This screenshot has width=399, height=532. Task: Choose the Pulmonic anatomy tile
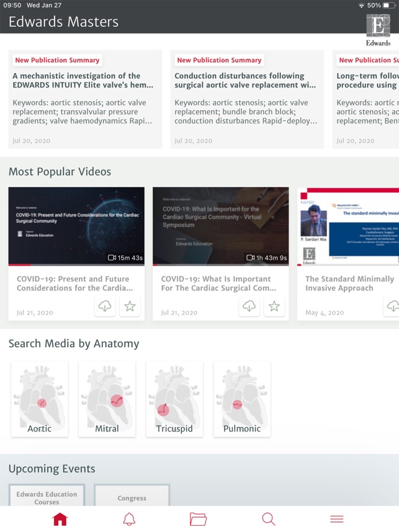pyautogui.click(x=242, y=399)
